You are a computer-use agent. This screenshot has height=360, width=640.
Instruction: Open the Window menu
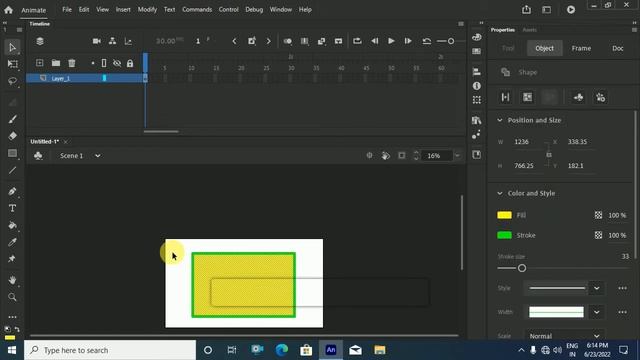pyautogui.click(x=281, y=9)
